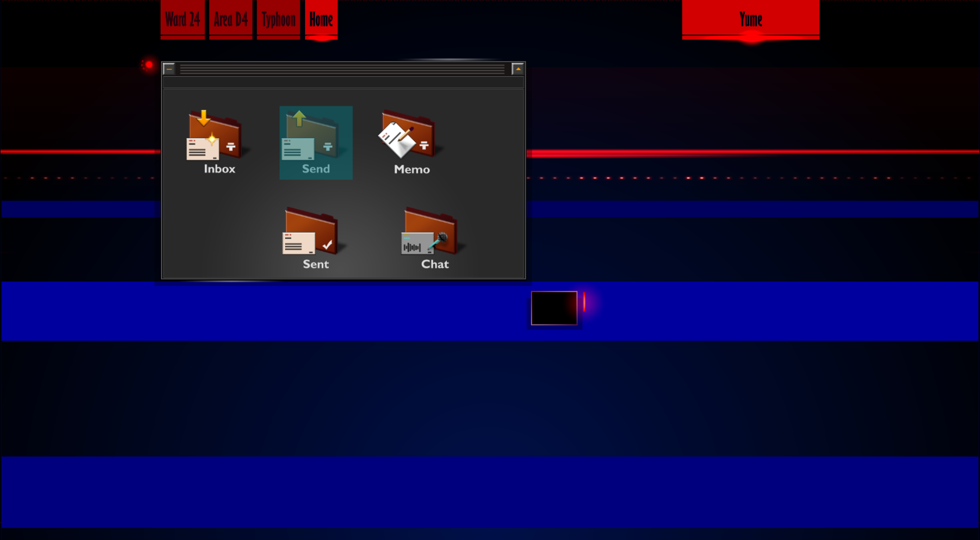Viewport: 980px width, 540px height.
Task: Switch to the Ward 24 tab
Action: (182, 19)
